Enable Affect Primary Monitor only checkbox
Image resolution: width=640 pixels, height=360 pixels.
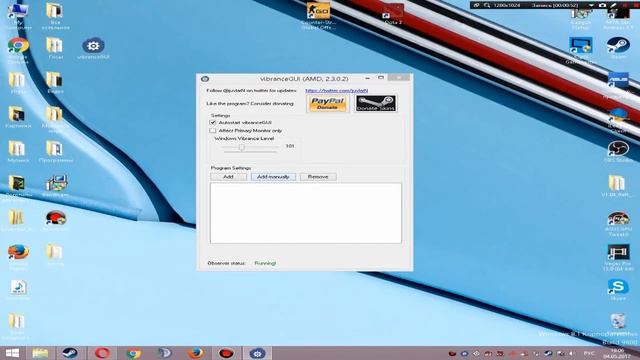click(213, 131)
